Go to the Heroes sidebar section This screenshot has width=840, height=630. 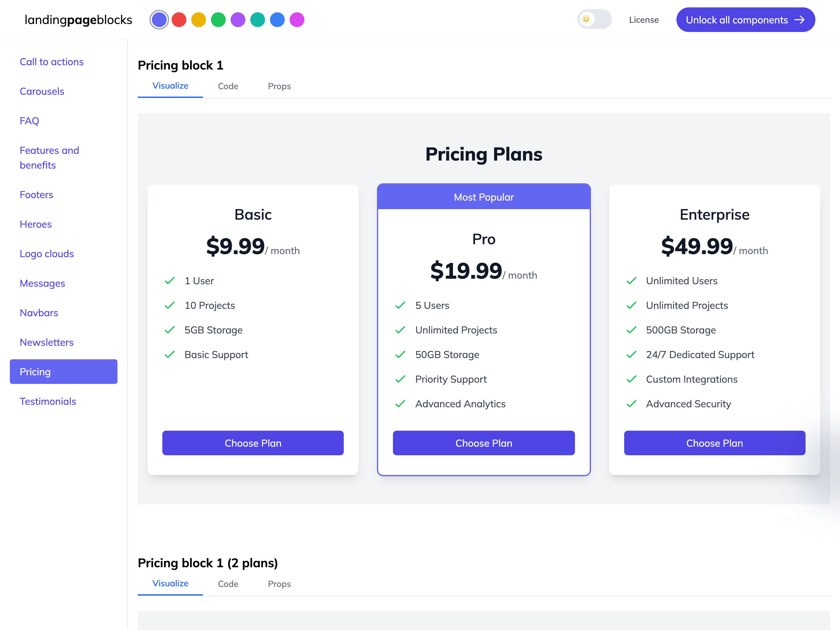click(36, 224)
